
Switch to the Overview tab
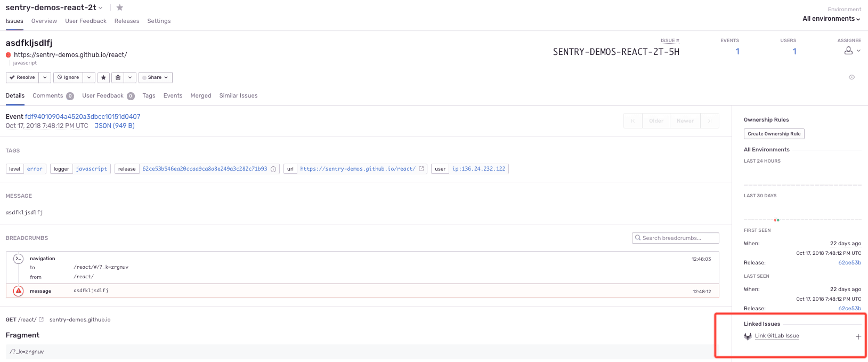point(44,21)
